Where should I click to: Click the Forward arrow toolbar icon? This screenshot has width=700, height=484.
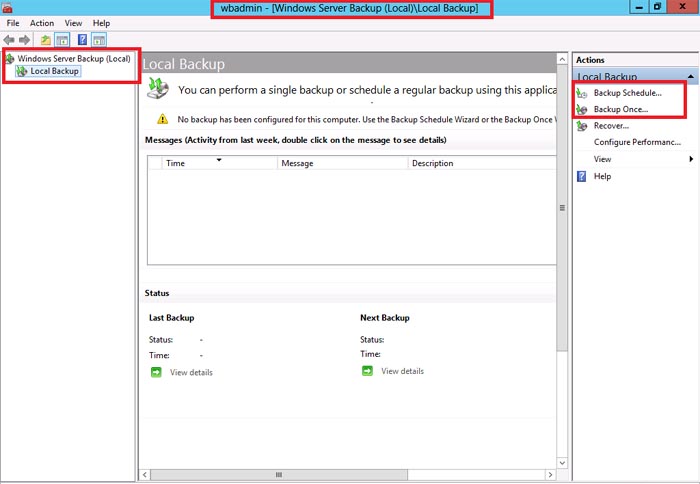point(25,40)
